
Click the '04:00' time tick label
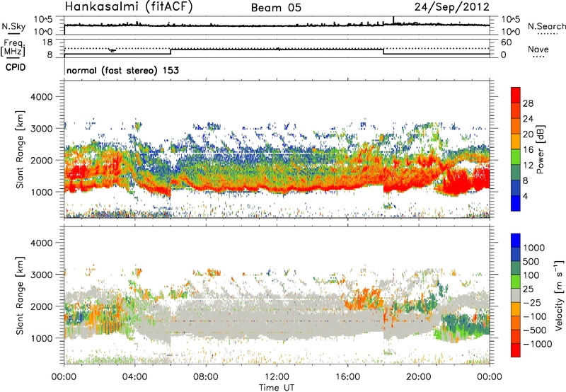coord(134,377)
